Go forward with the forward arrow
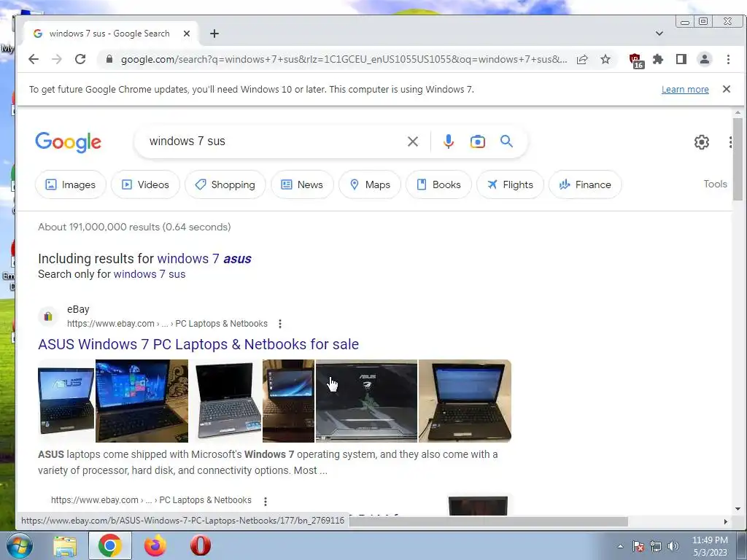This screenshot has width=747, height=560. (x=57, y=59)
